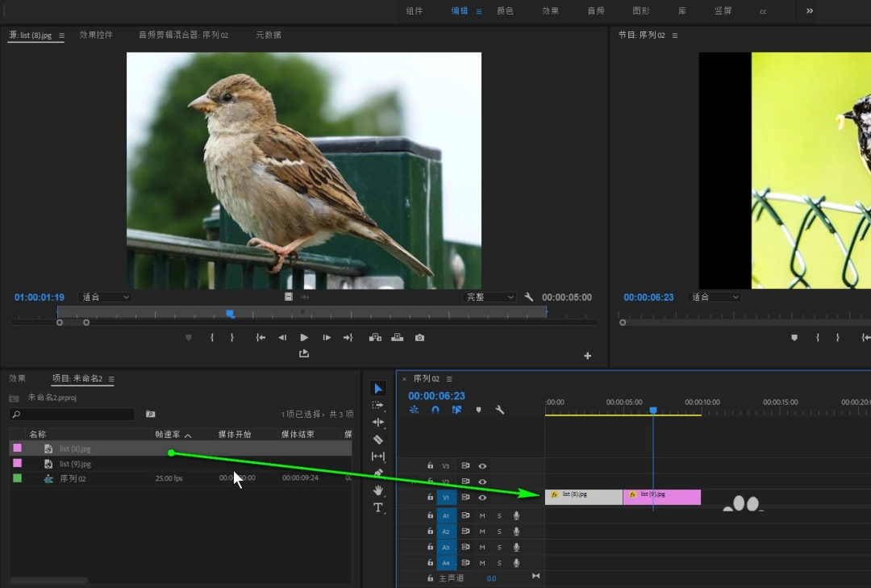
Task: Mute audio track A1
Action: (482, 515)
